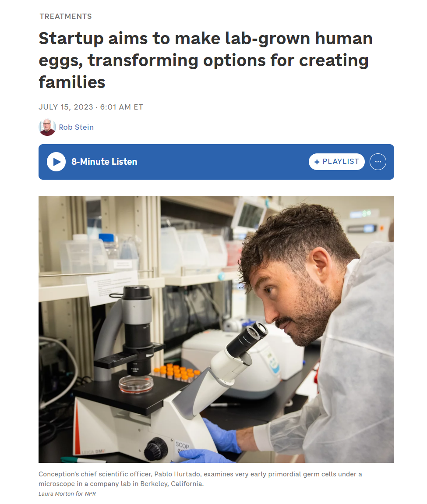Add story to playlist with PLAYLIST button
Screen dimensions: 427x504
click(x=336, y=162)
